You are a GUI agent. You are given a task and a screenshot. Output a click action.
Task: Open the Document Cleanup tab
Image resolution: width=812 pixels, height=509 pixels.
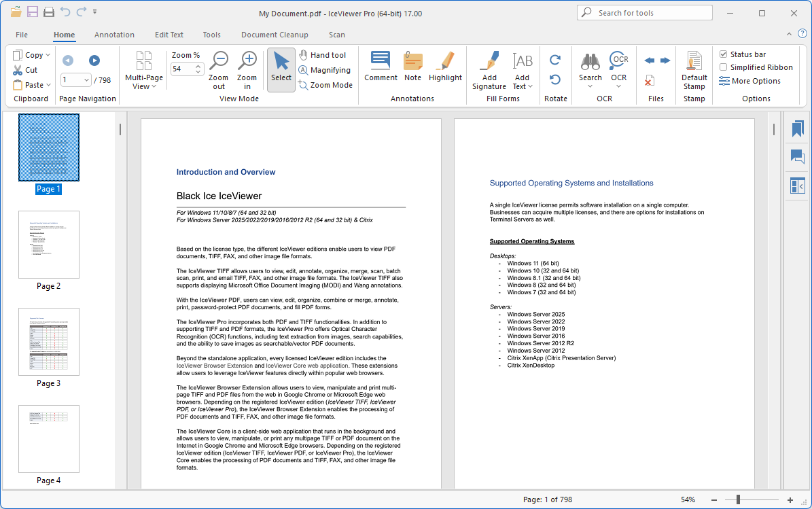click(274, 35)
